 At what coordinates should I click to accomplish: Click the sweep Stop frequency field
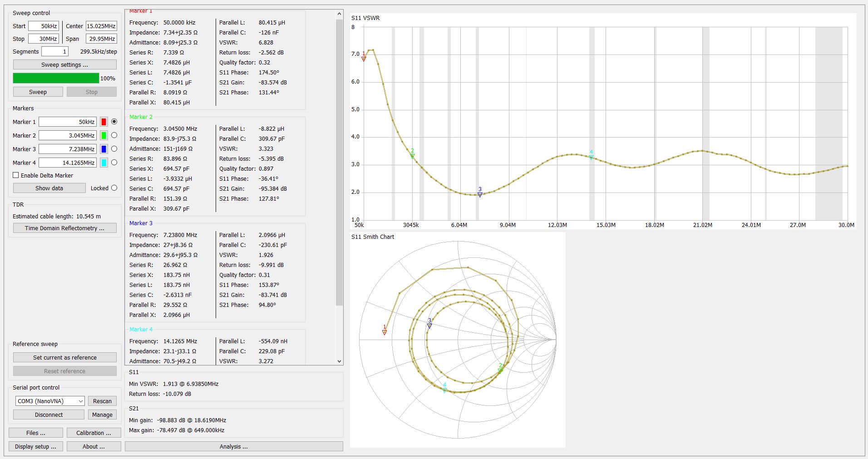pos(44,39)
